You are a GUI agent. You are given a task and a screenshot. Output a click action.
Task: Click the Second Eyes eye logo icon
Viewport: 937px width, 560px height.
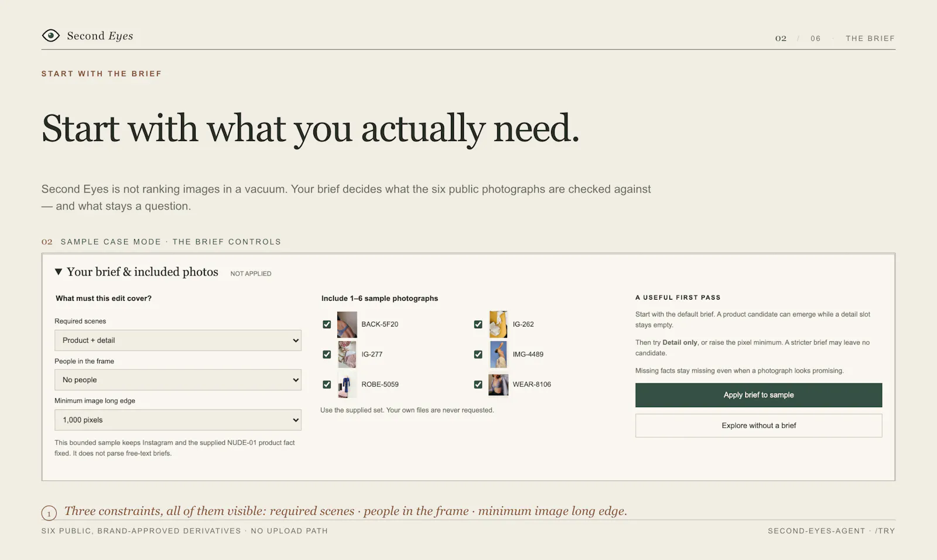pos(51,36)
